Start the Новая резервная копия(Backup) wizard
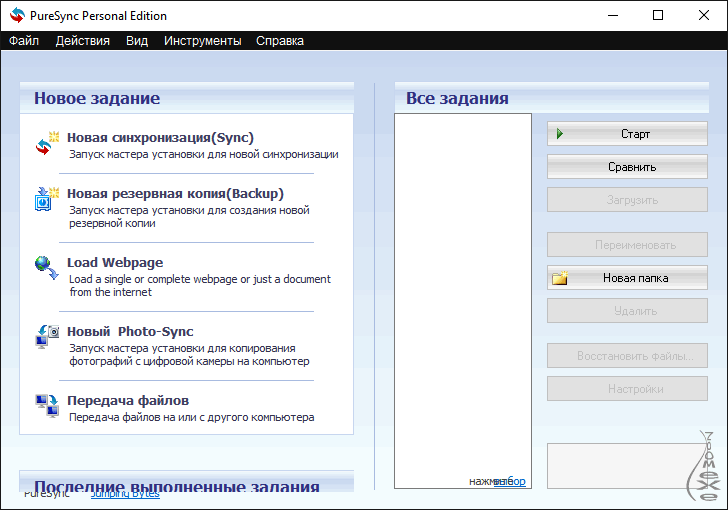 pos(175,194)
